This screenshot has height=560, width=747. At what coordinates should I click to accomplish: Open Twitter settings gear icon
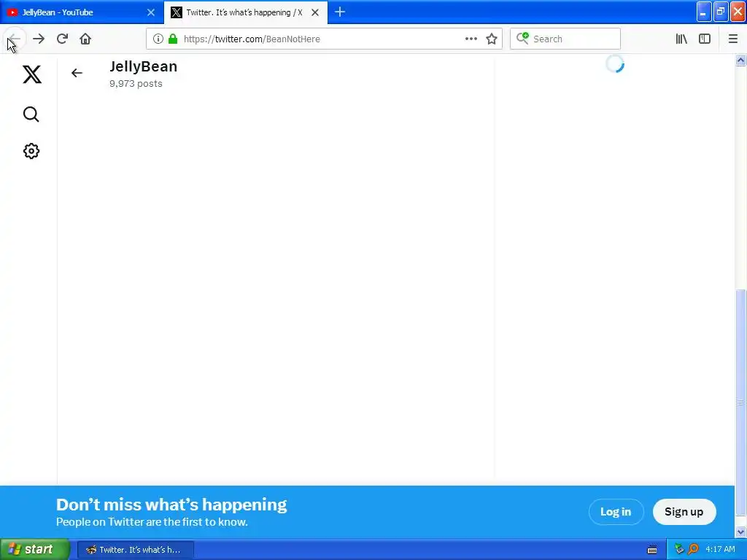pyautogui.click(x=31, y=151)
